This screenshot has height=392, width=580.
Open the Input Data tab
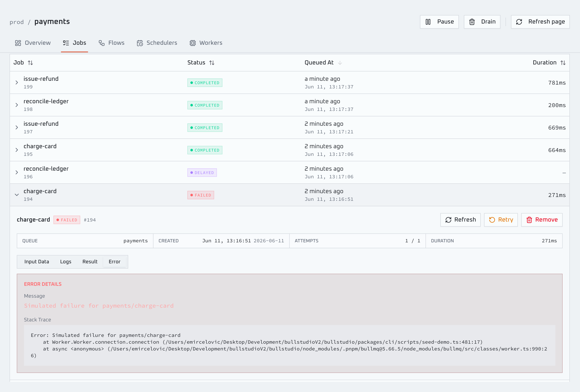pos(37,262)
